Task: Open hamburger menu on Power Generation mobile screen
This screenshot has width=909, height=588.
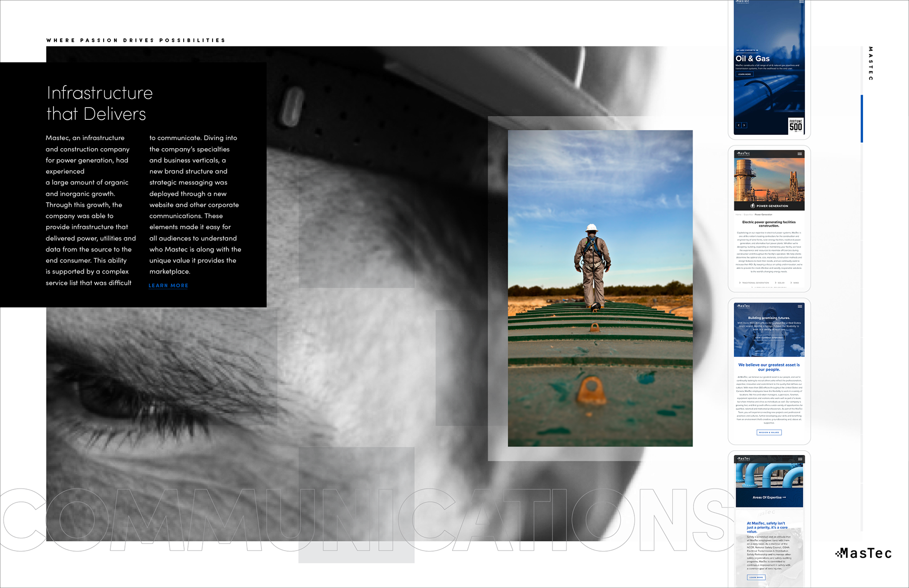Action: 800,154
